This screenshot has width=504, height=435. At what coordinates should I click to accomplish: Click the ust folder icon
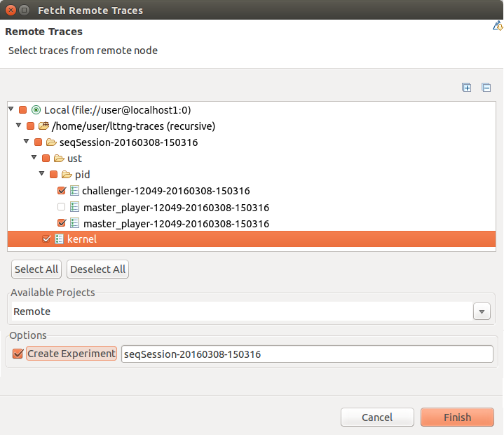click(x=59, y=159)
